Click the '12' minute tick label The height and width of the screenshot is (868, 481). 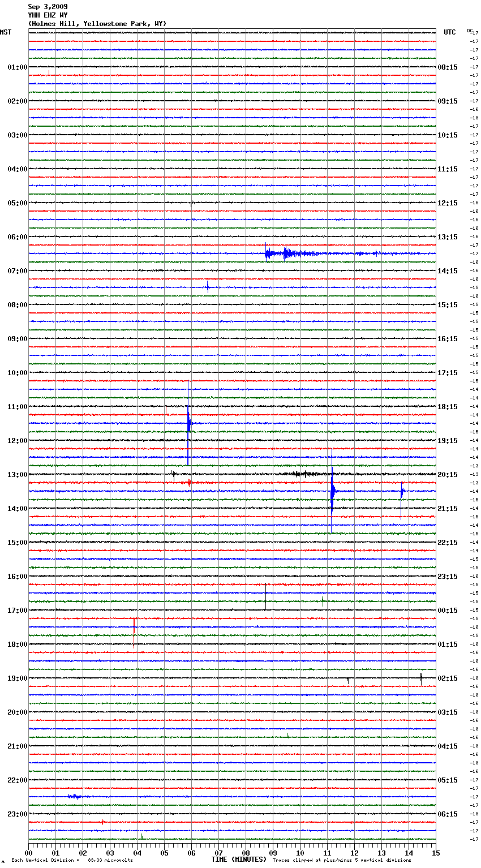pos(355,853)
